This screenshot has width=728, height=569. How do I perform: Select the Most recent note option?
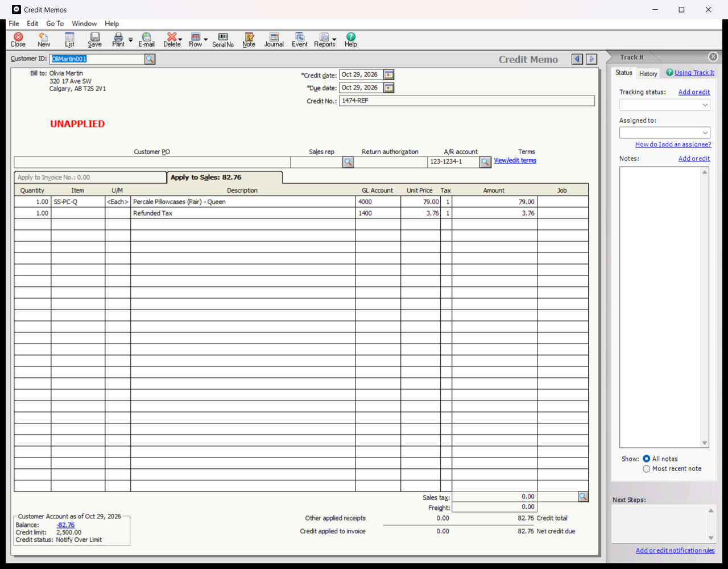[647, 469]
